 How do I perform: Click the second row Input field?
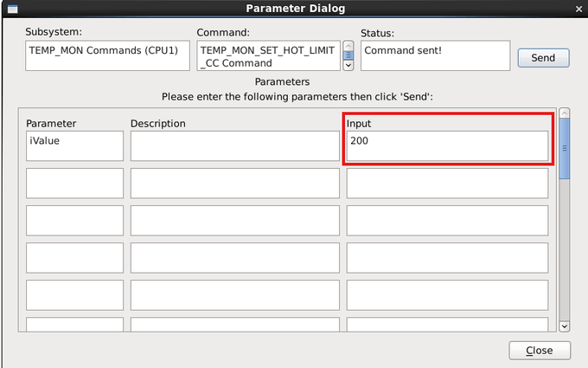point(447,184)
